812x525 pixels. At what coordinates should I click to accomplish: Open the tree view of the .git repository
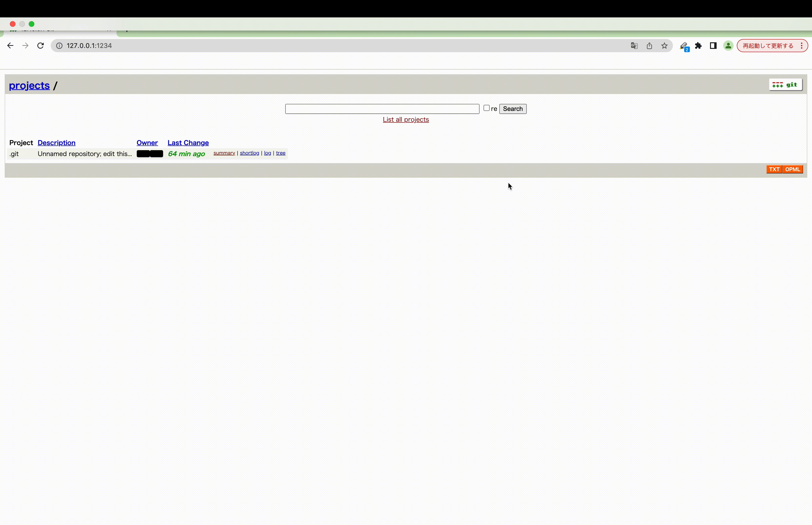click(x=281, y=153)
